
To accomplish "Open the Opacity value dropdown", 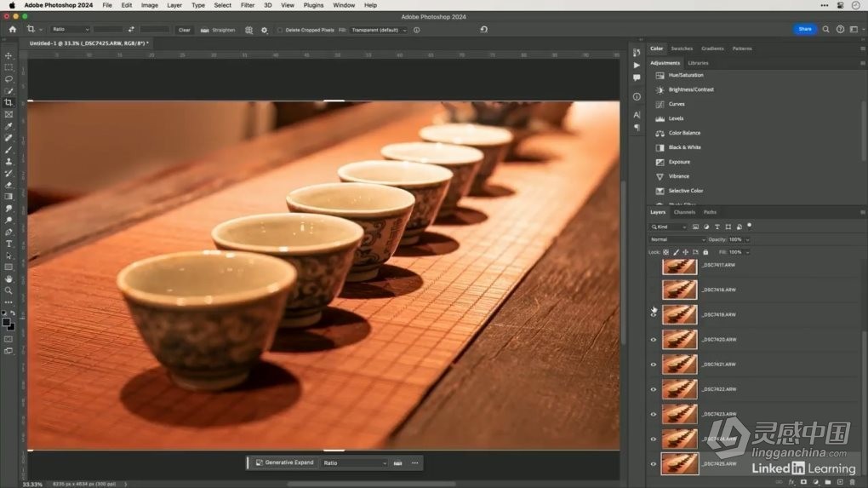I will click(747, 240).
